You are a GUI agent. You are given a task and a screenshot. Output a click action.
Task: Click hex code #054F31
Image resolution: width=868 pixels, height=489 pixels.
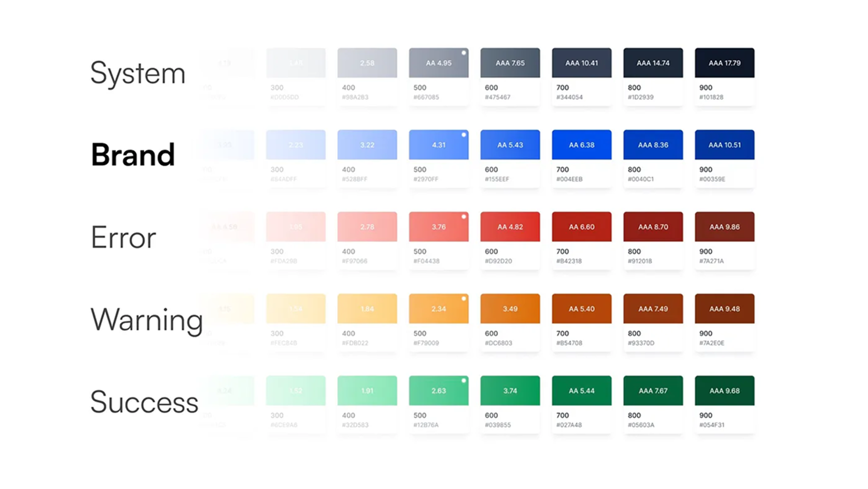click(712, 425)
